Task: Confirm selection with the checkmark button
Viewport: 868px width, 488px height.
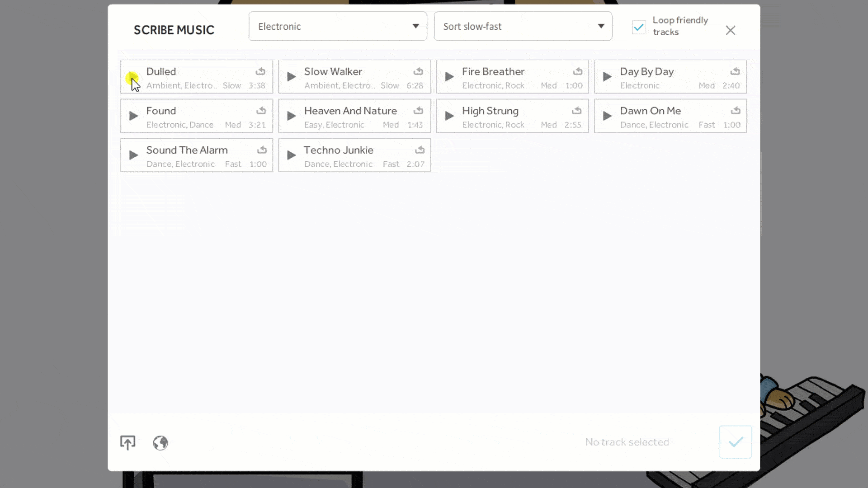Action: tap(736, 442)
